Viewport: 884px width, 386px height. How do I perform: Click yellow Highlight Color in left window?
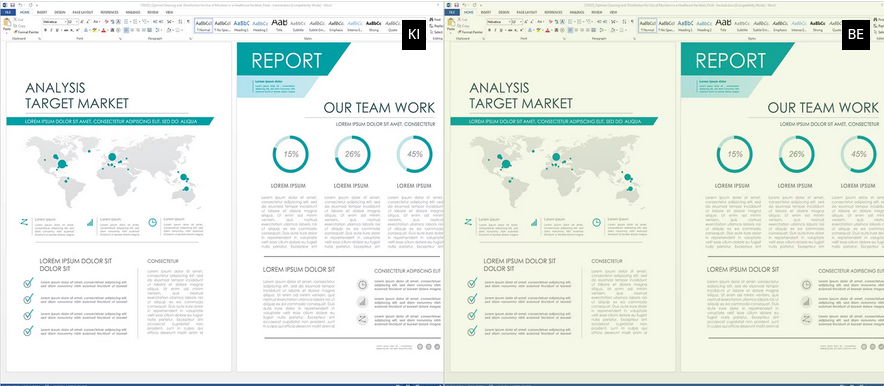click(95, 30)
